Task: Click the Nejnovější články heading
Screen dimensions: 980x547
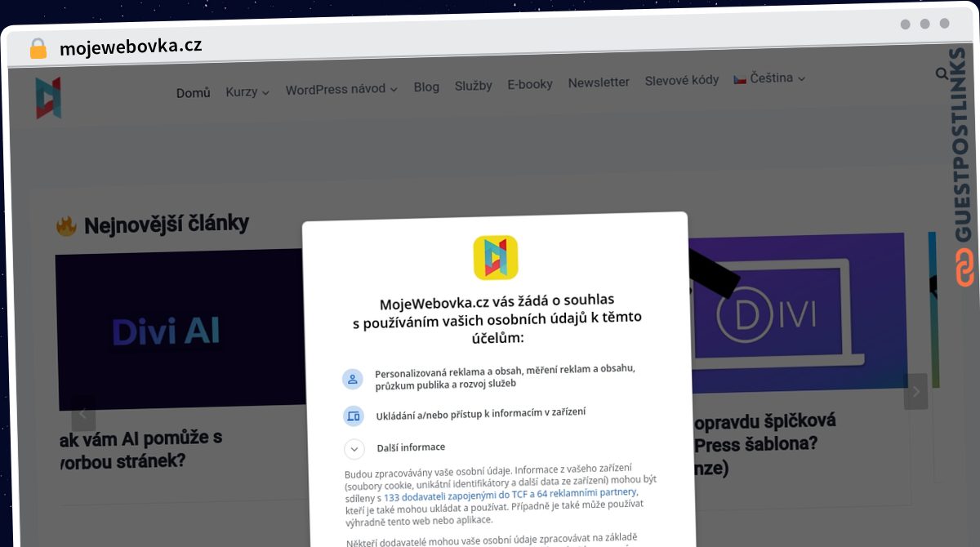Action: [167, 225]
